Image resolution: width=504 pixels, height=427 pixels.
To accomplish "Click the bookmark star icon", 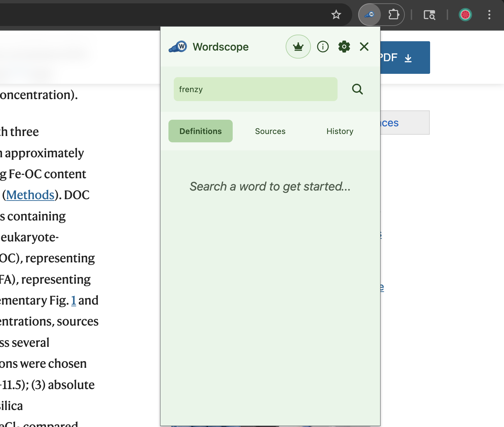I will pos(336,14).
